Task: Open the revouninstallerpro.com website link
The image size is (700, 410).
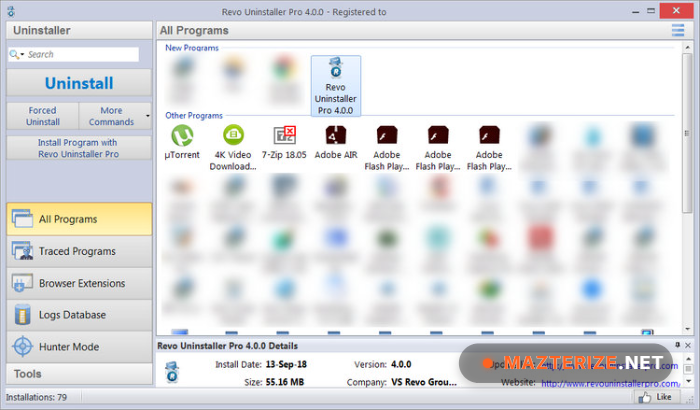Action: (610, 383)
